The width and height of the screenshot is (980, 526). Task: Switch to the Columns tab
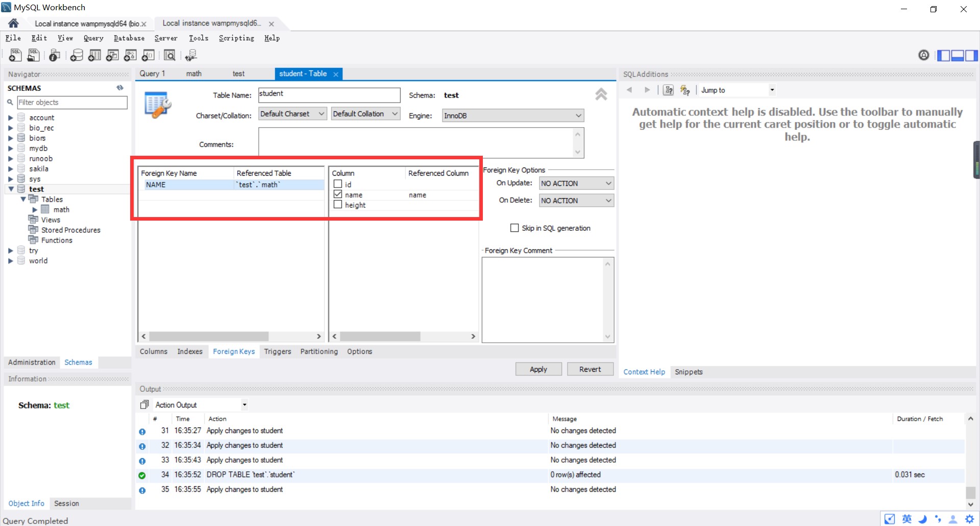pyautogui.click(x=154, y=351)
